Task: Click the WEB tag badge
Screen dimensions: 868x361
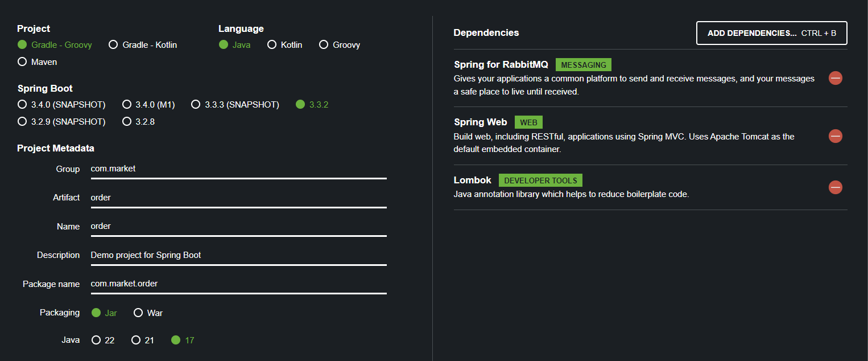Action: coord(528,122)
